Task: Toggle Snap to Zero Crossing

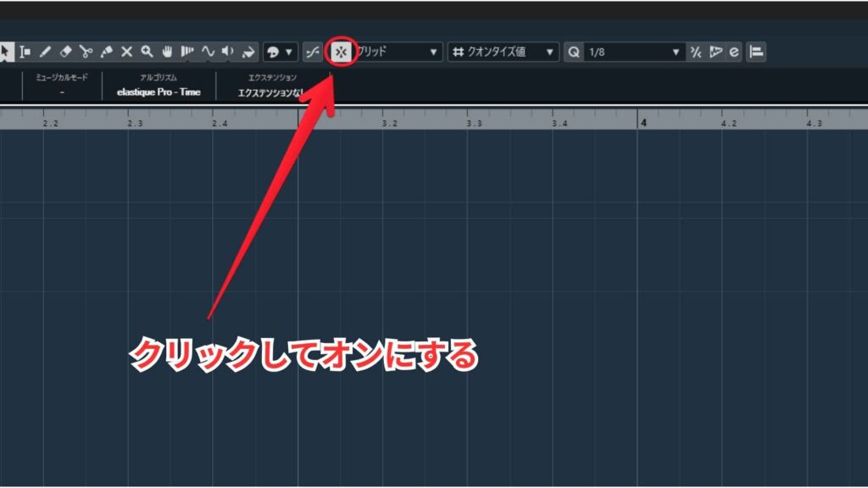Action: (x=312, y=52)
